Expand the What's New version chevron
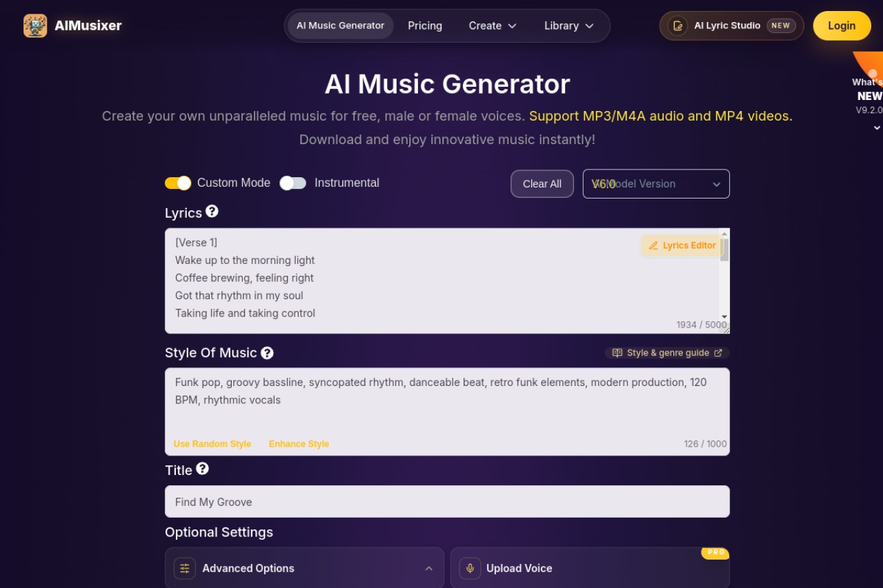The width and height of the screenshot is (883, 588). tap(877, 128)
